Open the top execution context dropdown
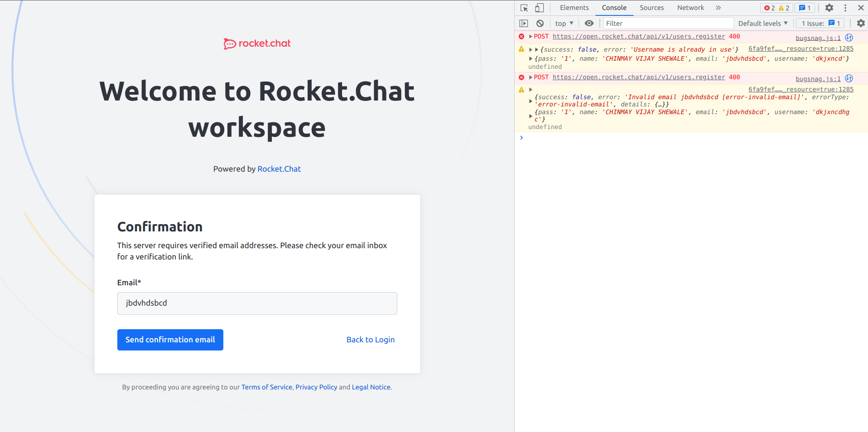 [x=563, y=23]
